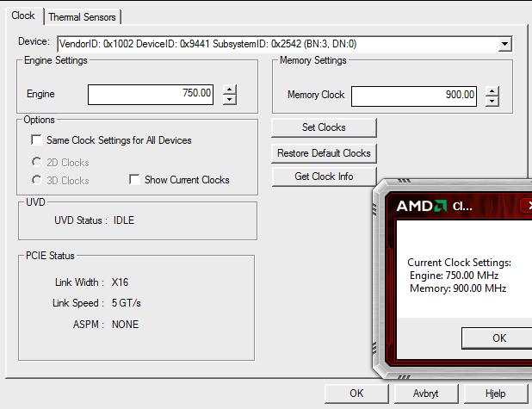Focus the Memory Clock value field
The height and width of the screenshot is (409, 532).
coord(414,96)
